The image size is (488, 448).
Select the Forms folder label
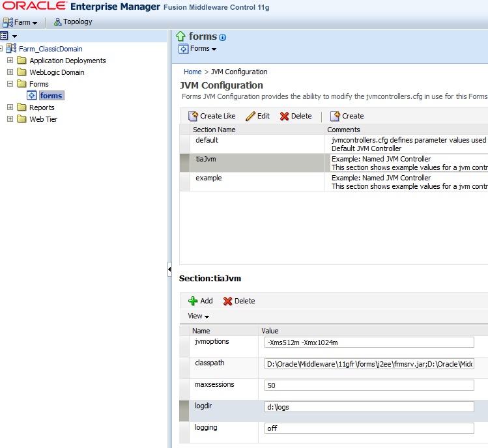coord(39,84)
